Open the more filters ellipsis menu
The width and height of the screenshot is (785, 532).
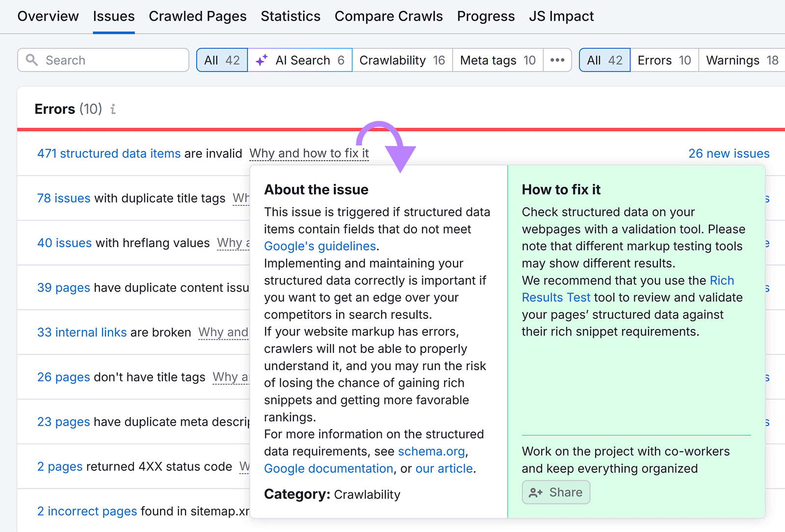(557, 60)
